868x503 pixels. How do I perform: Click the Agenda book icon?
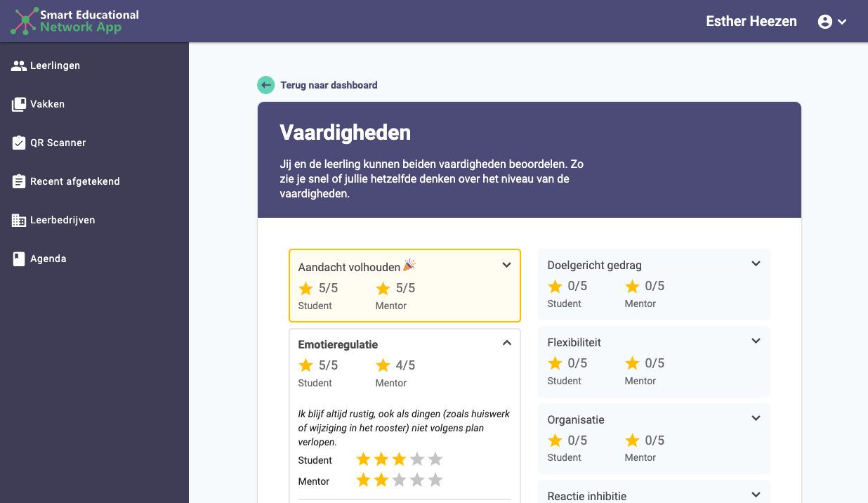pyautogui.click(x=19, y=259)
